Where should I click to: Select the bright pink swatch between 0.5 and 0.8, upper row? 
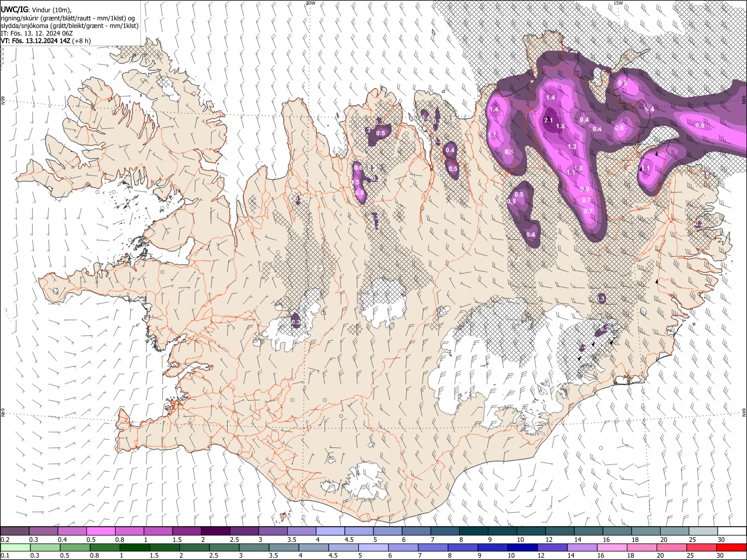[x=100, y=531]
